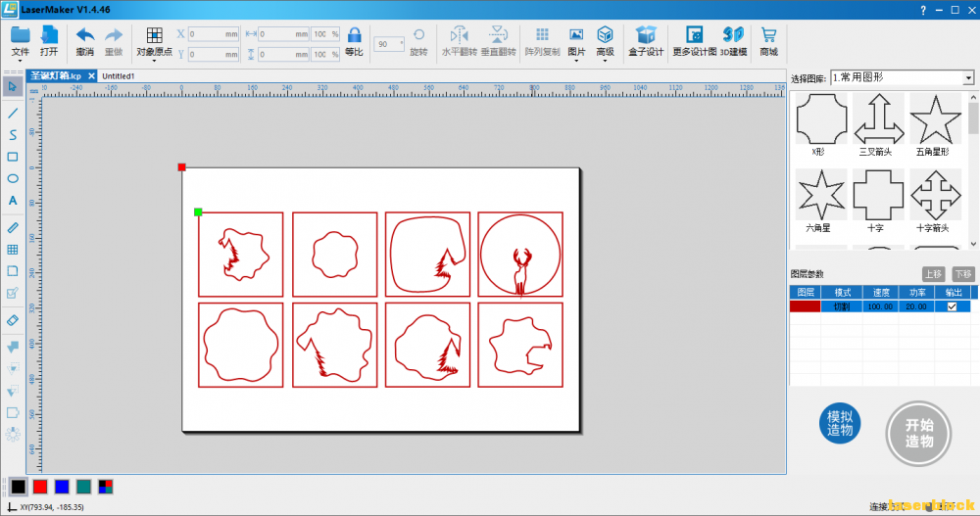Toggle the 输出 output checkbox for red layer
Screen dimensions: 980x516
(x=952, y=306)
